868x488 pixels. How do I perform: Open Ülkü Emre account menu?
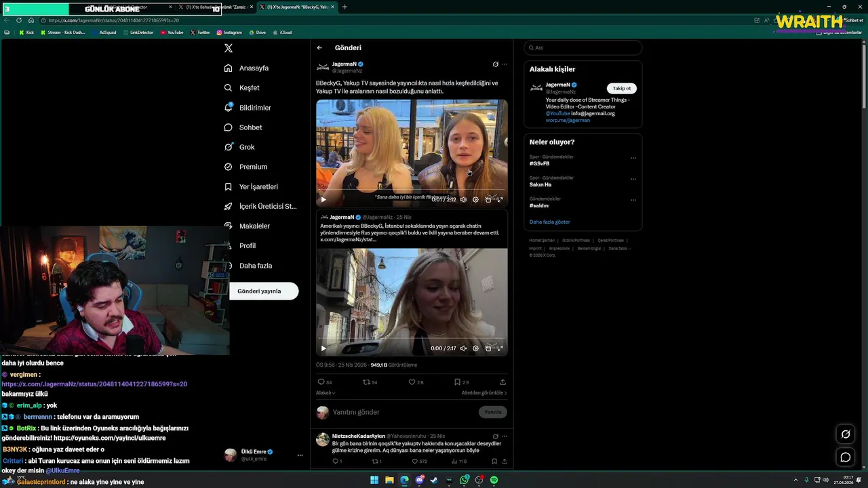pyautogui.click(x=264, y=455)
